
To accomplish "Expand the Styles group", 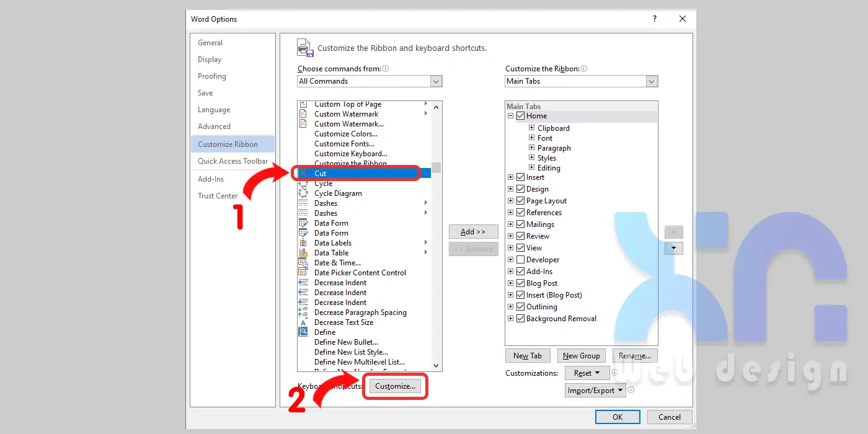I will tap(532, 158).
